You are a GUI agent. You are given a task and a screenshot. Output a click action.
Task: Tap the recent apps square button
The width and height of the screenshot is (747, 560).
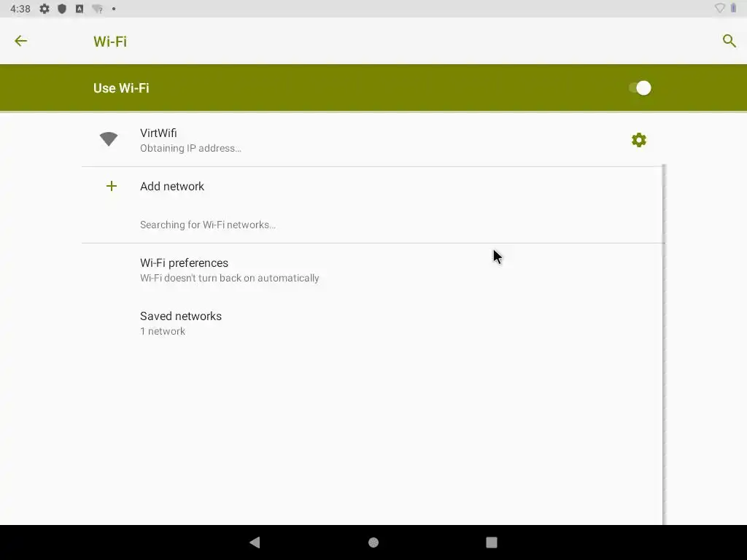click(492, 542)
